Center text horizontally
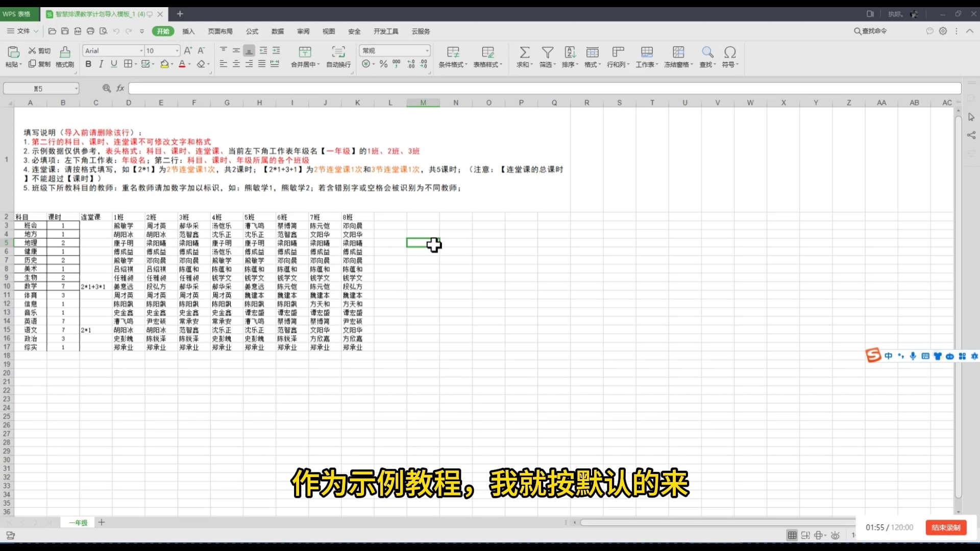Screen dimensions: 980x551 [236, 64]
